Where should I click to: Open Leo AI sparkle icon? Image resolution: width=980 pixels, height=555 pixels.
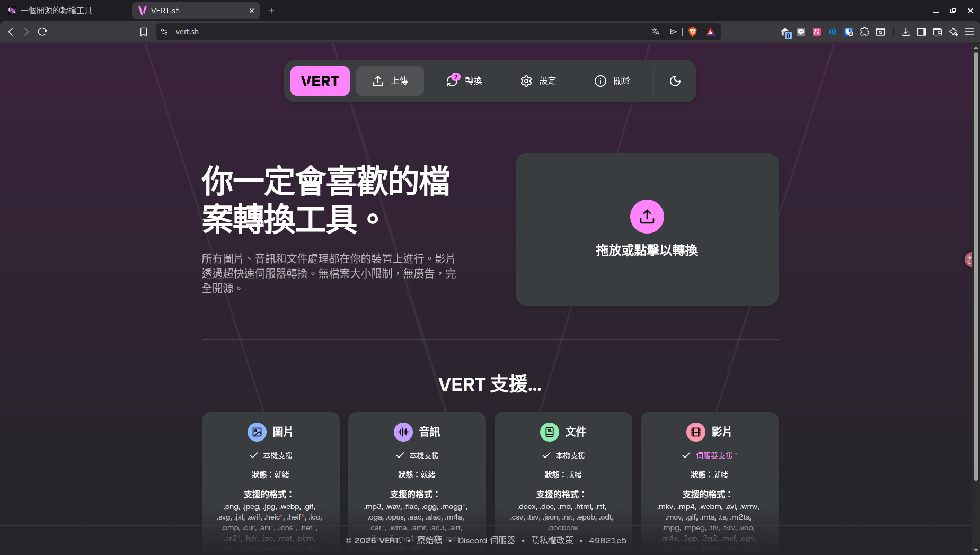click(953, 32)
